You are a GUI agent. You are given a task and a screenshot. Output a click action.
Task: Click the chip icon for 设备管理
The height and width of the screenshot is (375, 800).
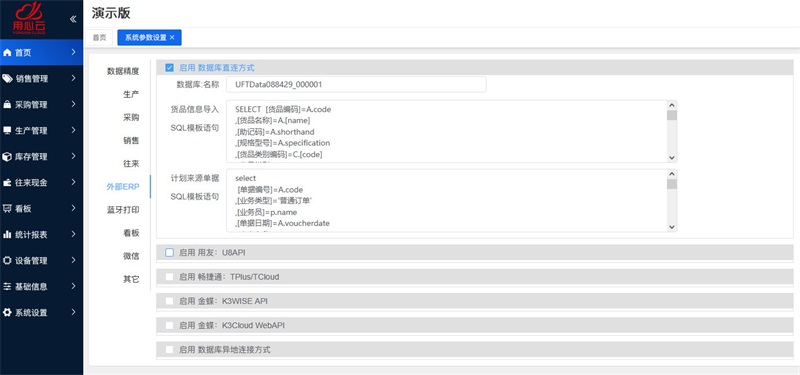[7, 260]
